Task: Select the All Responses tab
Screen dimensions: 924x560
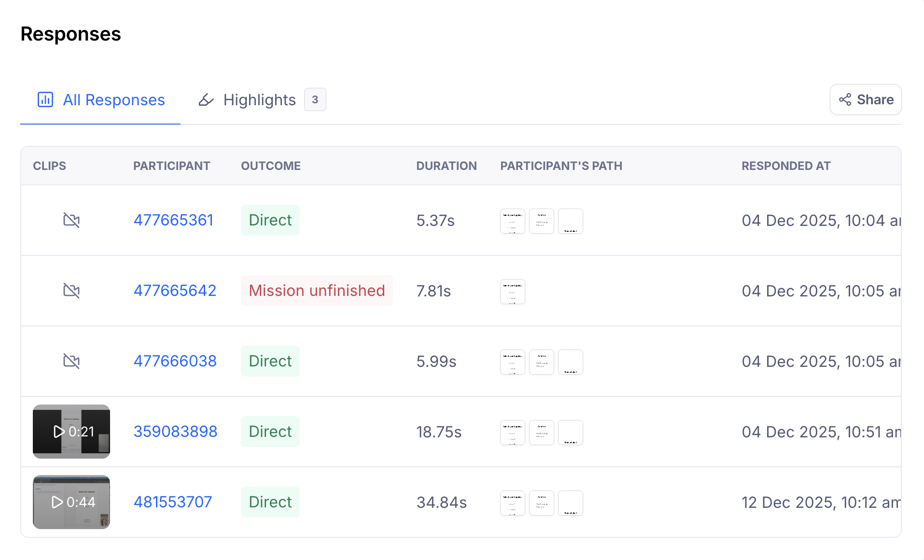Action: (113, 100)
